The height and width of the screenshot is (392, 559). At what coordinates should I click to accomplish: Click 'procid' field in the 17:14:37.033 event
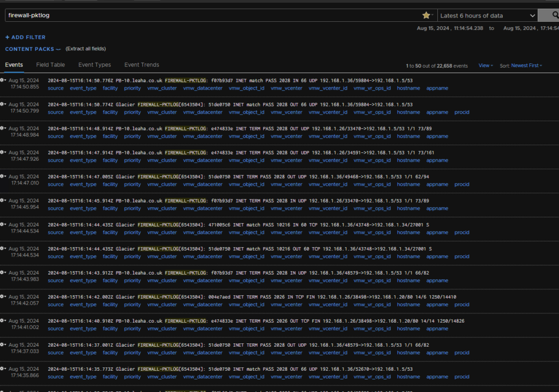(x=462, y=352)
